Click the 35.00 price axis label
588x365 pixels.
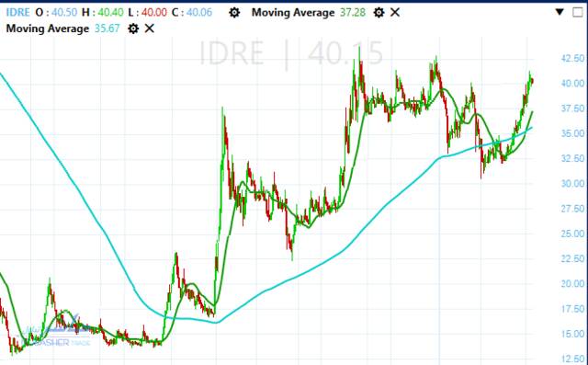(x=572, y=133)
